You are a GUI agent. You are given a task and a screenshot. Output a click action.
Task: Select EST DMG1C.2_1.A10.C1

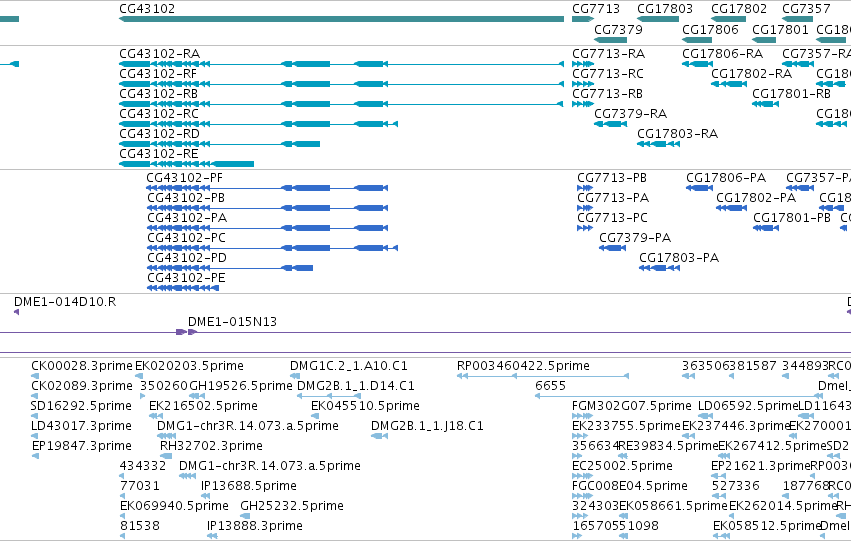[349, 366]
